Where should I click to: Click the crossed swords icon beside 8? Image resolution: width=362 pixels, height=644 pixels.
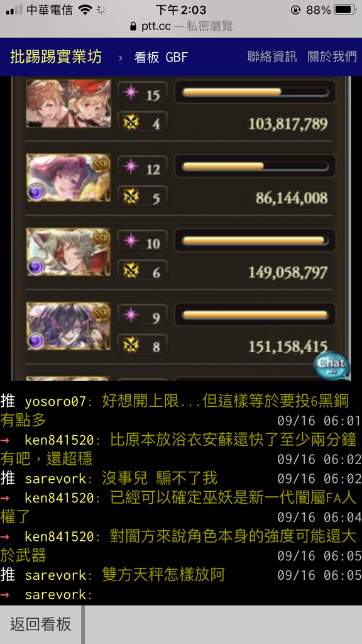[x=131, y=345]
